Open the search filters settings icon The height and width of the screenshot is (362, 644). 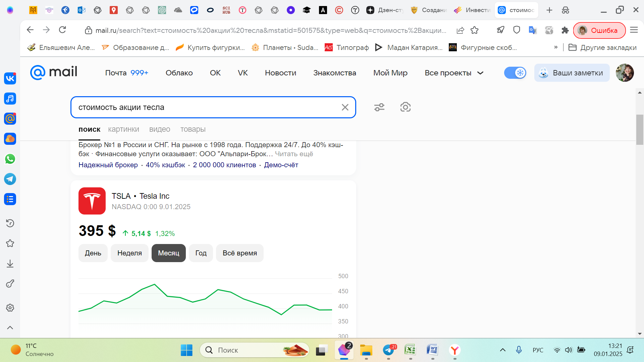[379, 107]
